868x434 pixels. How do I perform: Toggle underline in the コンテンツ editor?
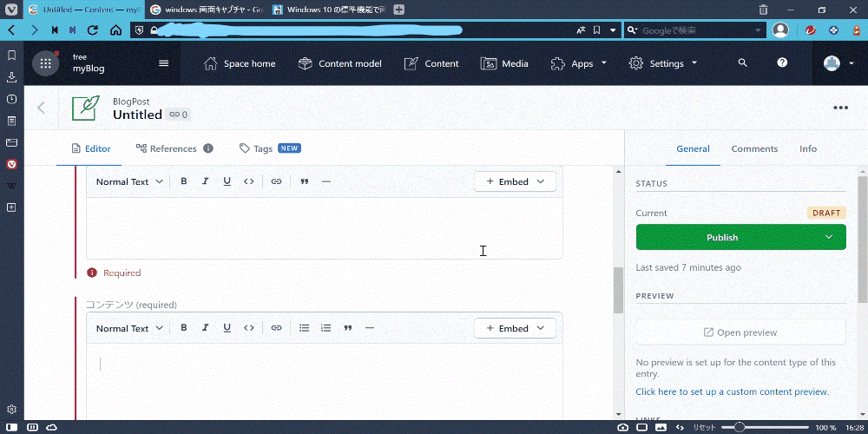(x=227, y=328)
